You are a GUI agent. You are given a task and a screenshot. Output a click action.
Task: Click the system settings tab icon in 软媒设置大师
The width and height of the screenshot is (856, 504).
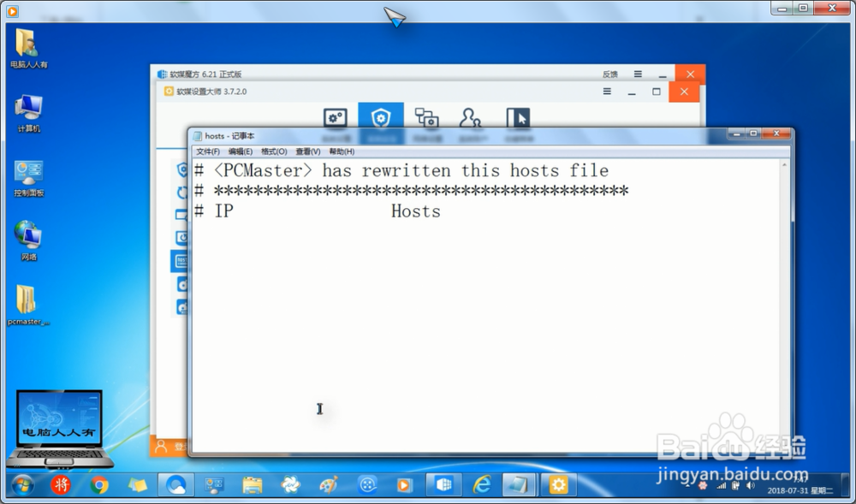pyautogui.click(x=336, y=118)
